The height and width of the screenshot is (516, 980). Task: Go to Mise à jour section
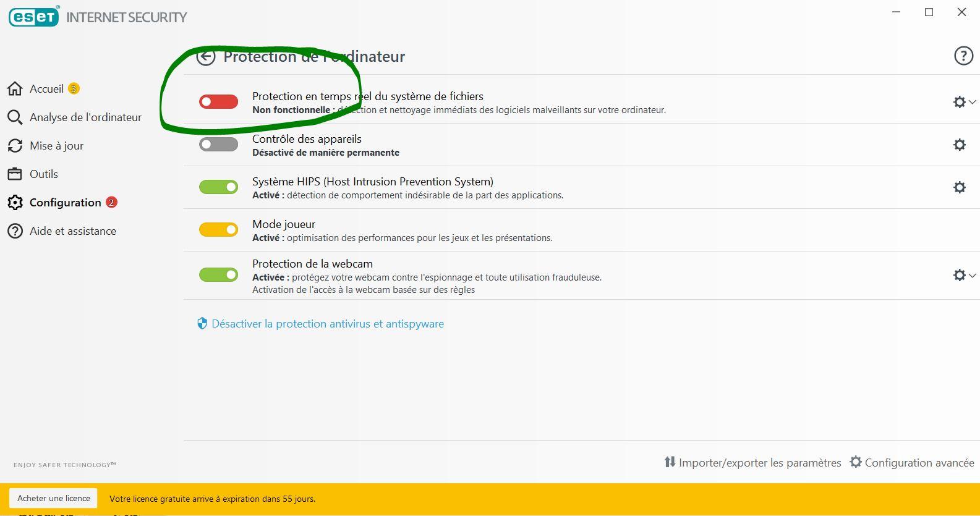point(56,146)
